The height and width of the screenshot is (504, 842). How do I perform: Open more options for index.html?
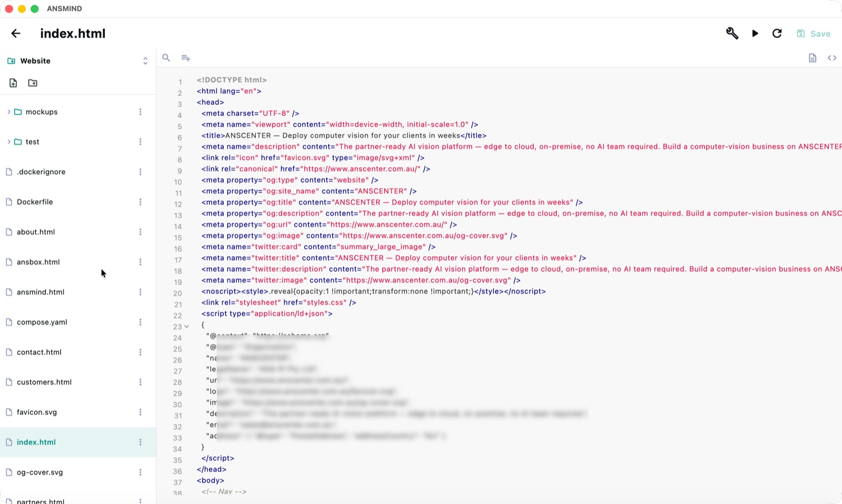click(141, 442)
